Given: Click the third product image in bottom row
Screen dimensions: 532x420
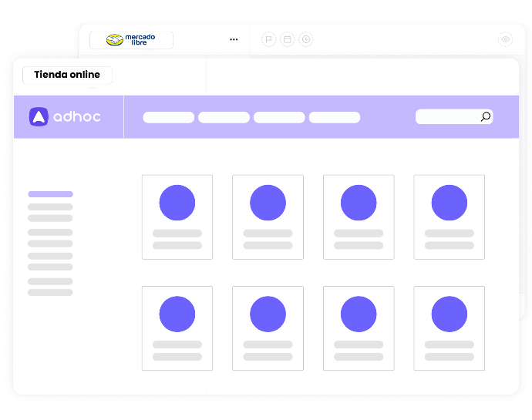Looking at the screenshot, I should point(359,314).
